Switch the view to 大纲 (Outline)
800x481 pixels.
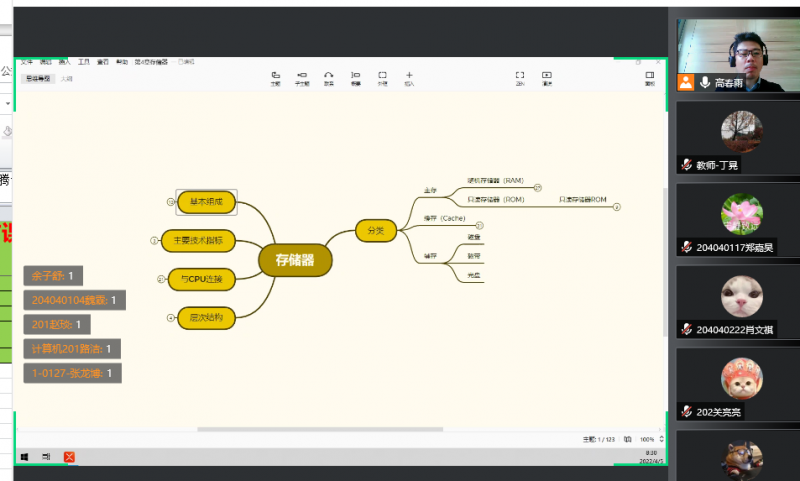pos(66,78)
